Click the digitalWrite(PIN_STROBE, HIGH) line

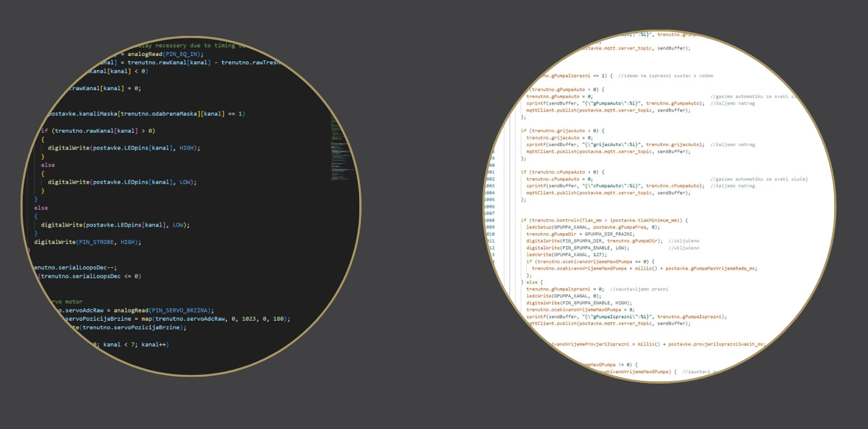[x=87, y=242]
